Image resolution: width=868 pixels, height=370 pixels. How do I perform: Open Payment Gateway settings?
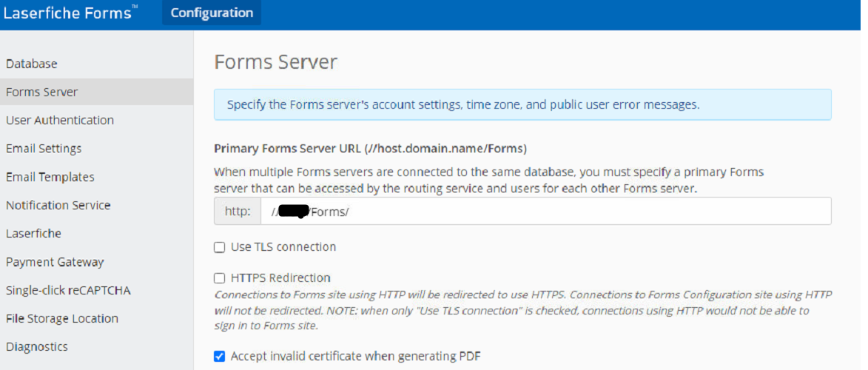click(55, 262)
